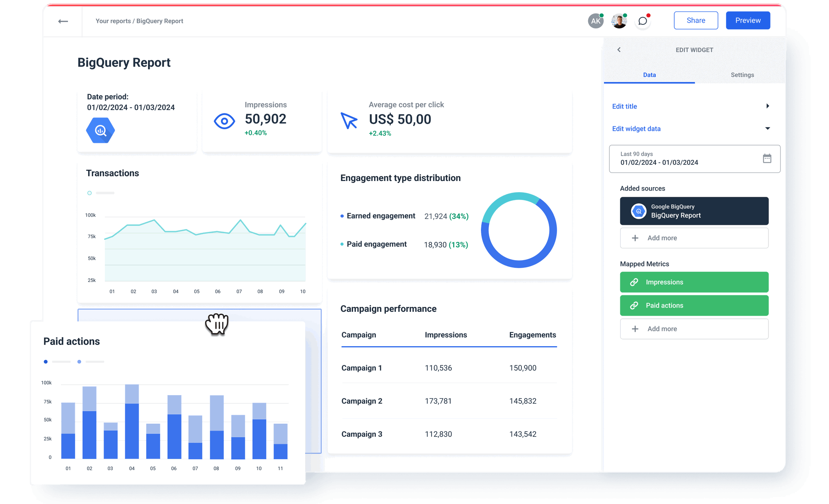Collapse the Edit widget data section
The height and width of the screenshot is (504, 829).
point(768,128)
